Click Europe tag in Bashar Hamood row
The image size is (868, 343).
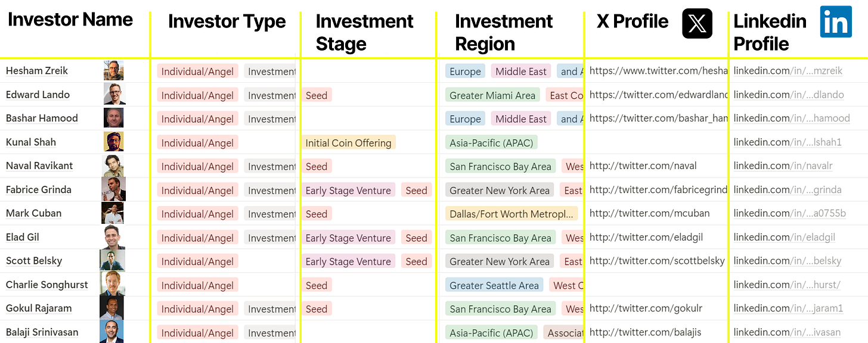(465, 119)
